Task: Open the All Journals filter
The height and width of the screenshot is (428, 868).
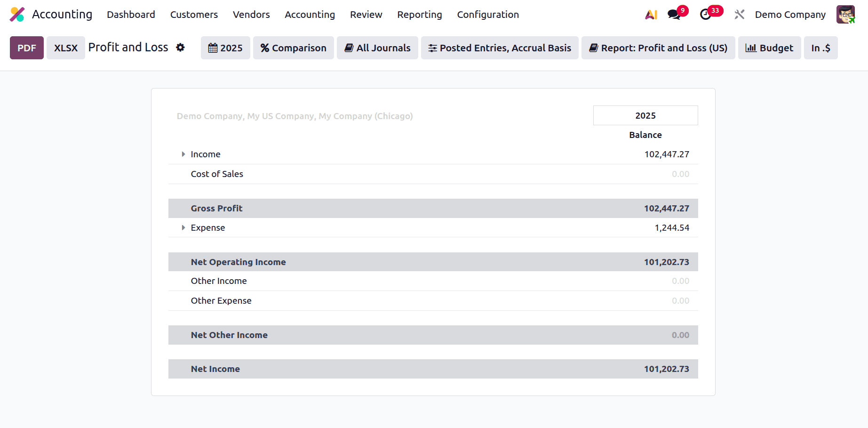Action: point(377,48)
